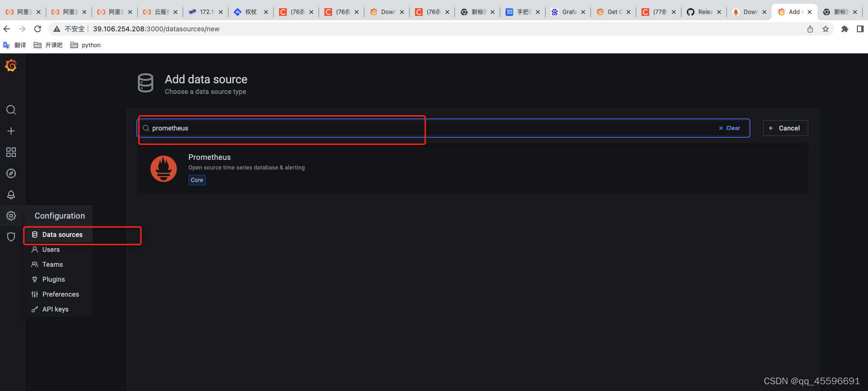Open the API keys menu item
This screenshot has width=868, height=391.
click(x=58, y=309)
